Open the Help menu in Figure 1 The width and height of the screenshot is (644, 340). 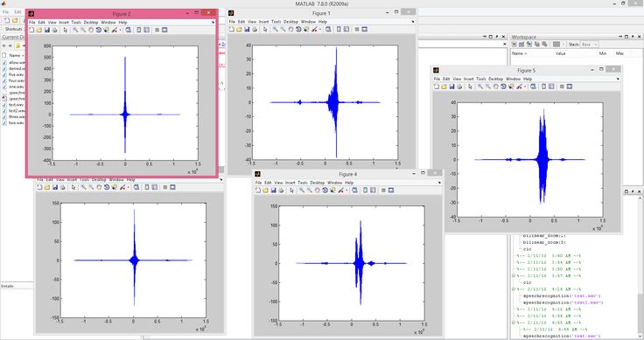coord(323,22)
